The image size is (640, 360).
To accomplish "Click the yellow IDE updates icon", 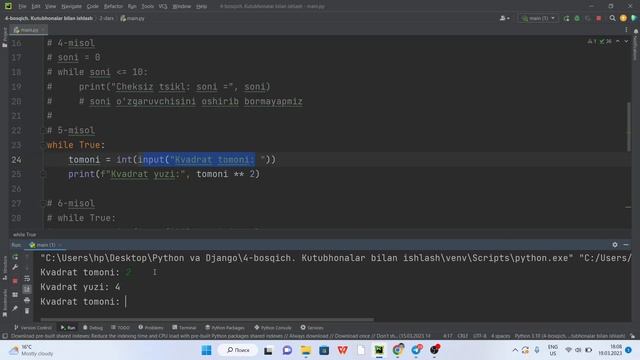I will click(623, 18).
